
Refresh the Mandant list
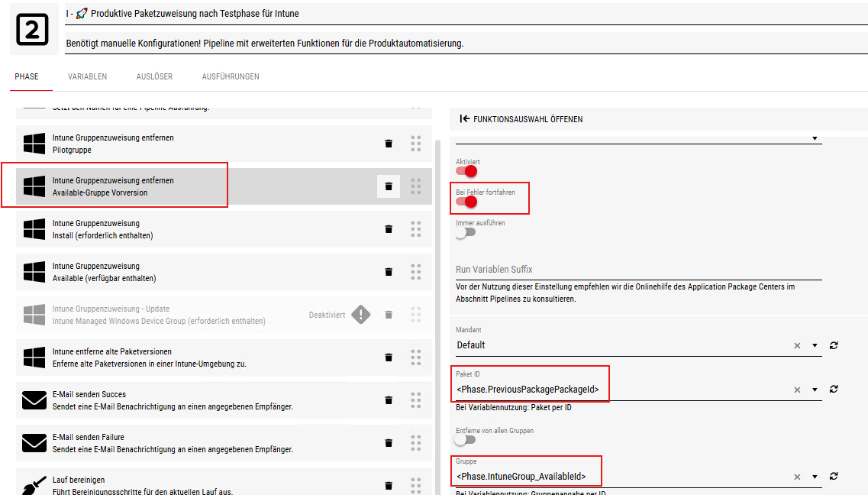(x=834, y=345)
